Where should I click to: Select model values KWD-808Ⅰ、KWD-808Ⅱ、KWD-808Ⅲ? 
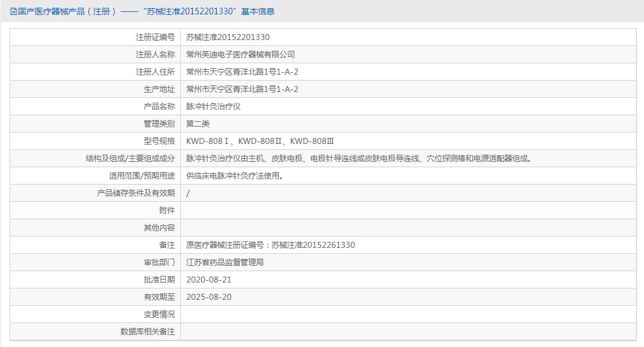click(260, 141)
